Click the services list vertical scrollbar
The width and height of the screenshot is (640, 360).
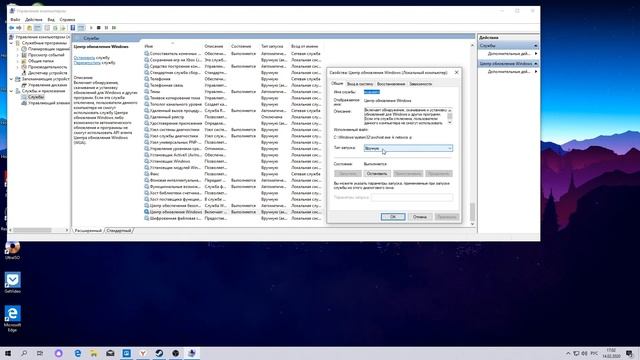(x=473, y=135)
